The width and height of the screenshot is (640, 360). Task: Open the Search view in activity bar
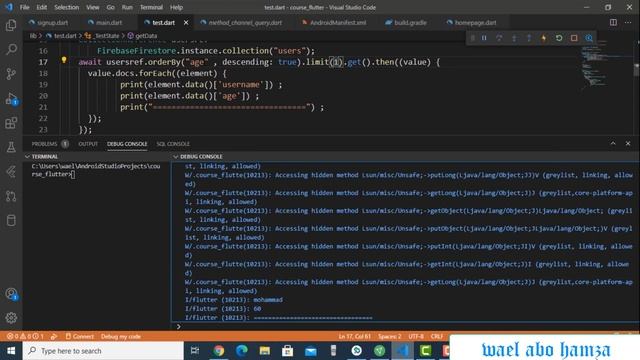[x=11, y=49]
